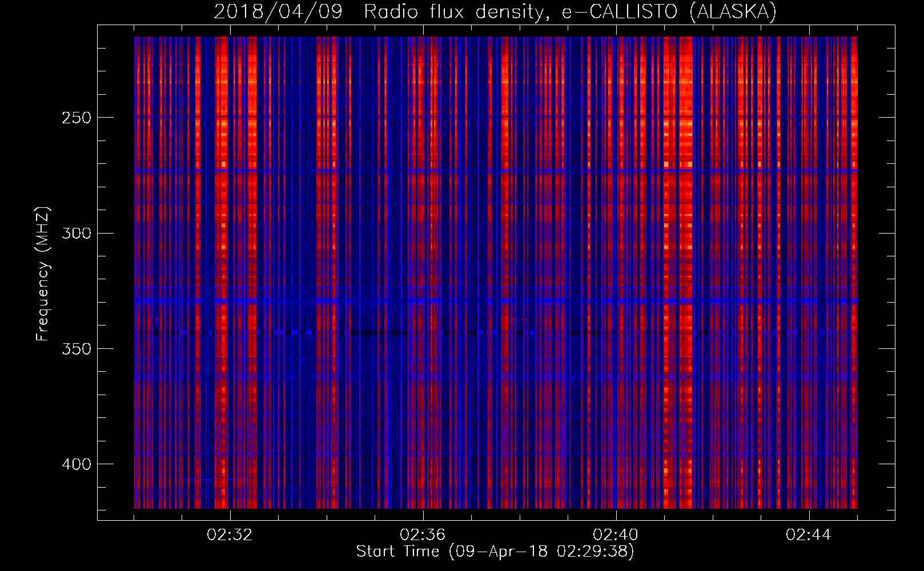
Task: Select the 400 frequency tick label
Action: 76,464
